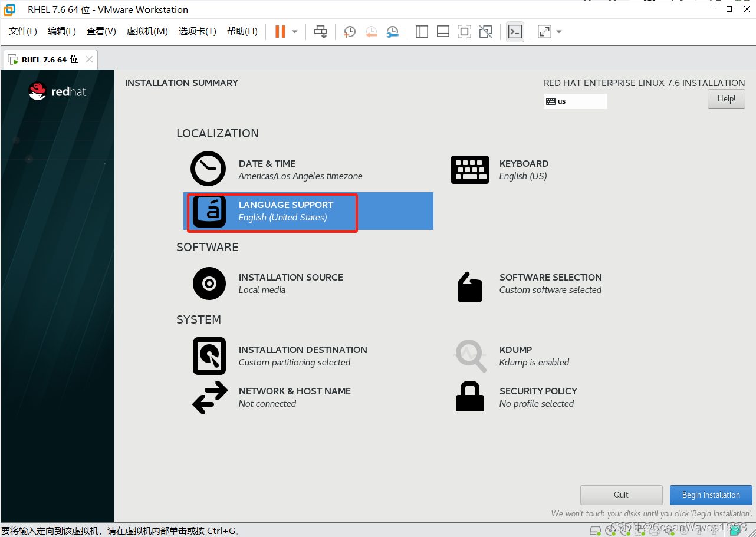Close the RHEL 7.6 64 位 tab

click(x=89, y=60)
